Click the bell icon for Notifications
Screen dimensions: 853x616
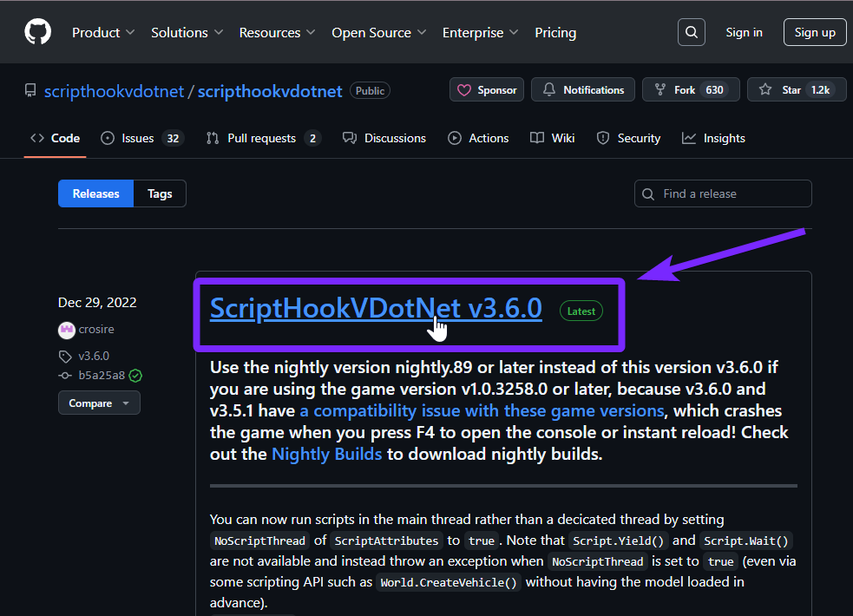(x=549, y=89)
